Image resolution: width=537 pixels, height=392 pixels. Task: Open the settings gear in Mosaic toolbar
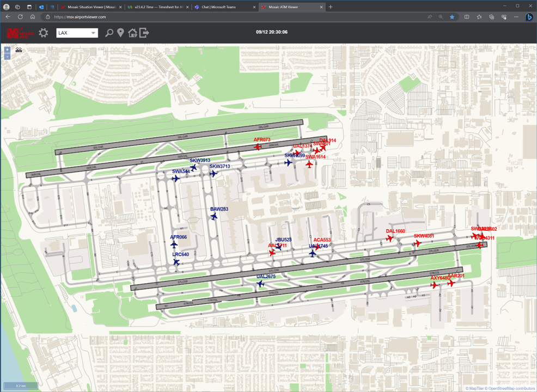click(43, 33)
